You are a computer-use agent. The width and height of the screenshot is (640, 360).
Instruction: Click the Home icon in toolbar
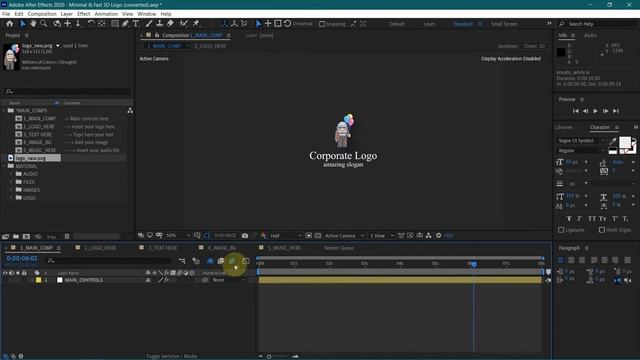10,24
